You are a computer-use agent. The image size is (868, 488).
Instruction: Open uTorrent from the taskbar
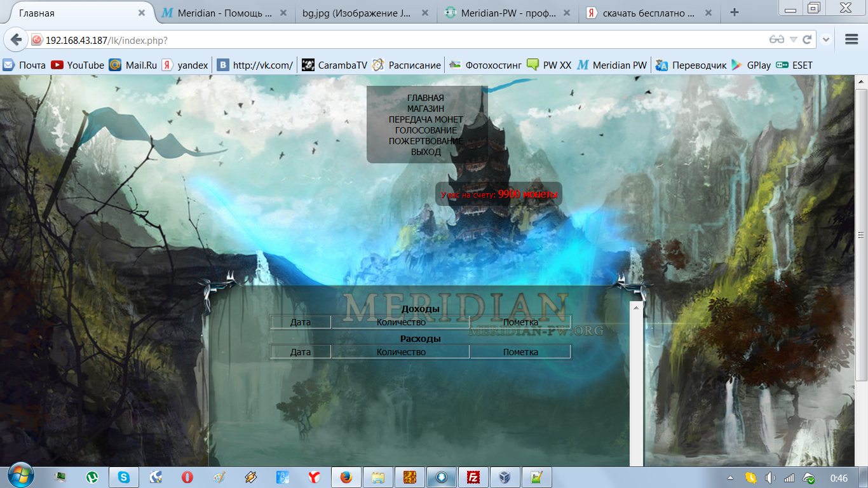(x=92, y=477)
